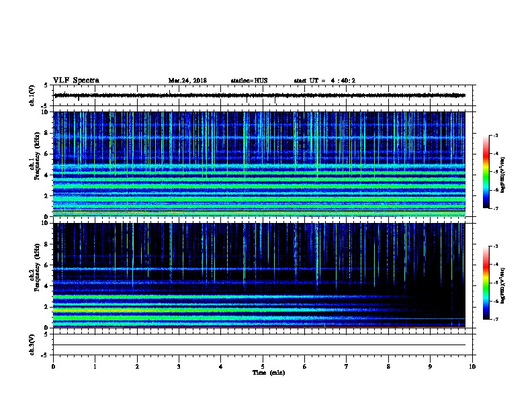Click the ch.1(V) axis label
The width and height of the screenshot is (532, 411).
[32, 95]
